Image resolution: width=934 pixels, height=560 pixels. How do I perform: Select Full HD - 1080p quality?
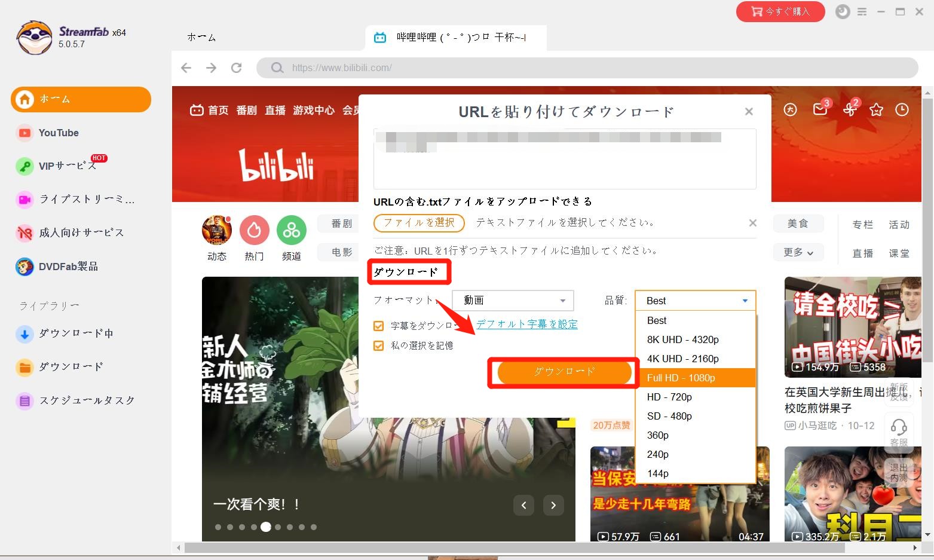tap(696, 378)
